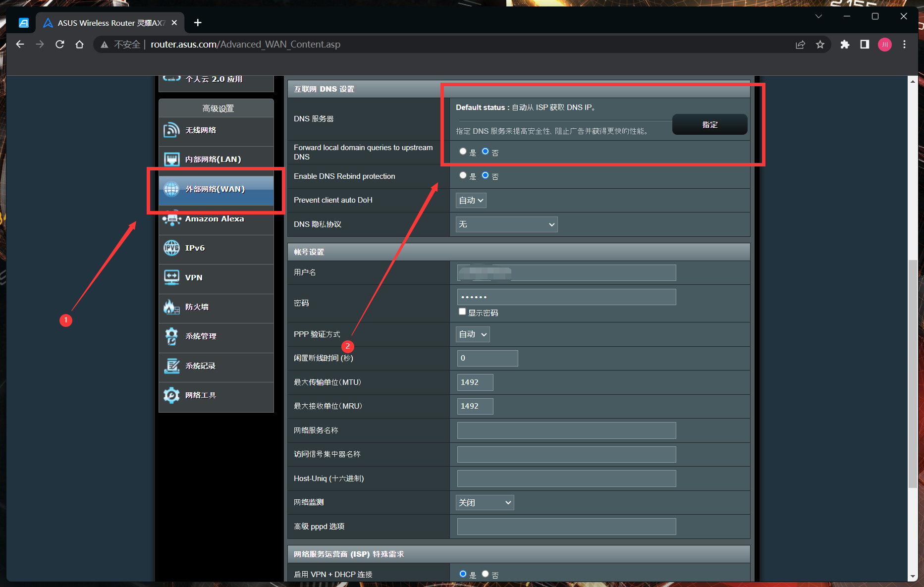Bookmark this page with star icon
The height and width of the screenshot is (587, 924).
[x=820, y=45]
